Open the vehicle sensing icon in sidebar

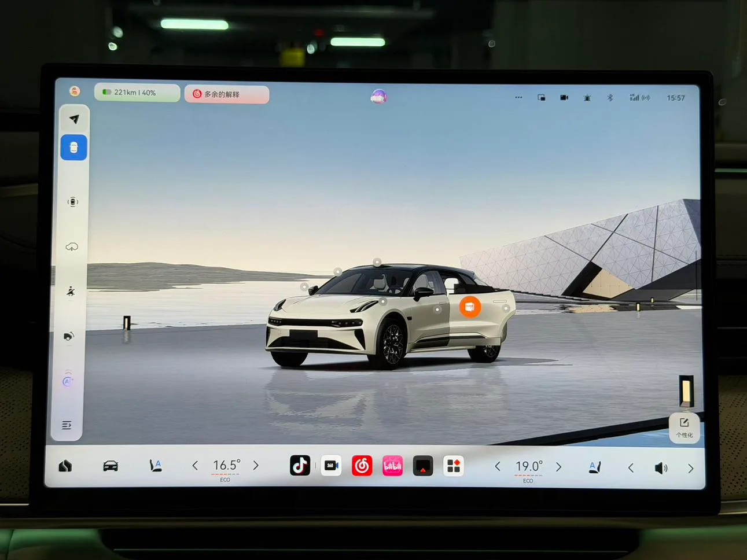(x=69, y=336)
